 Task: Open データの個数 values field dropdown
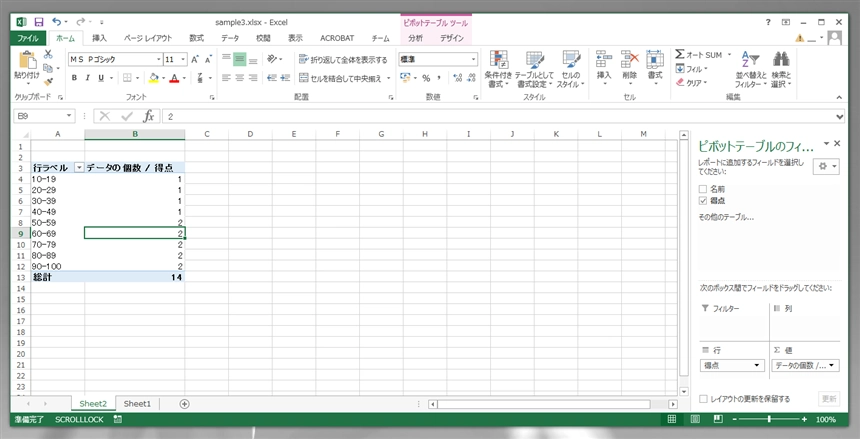pos(831,365)
